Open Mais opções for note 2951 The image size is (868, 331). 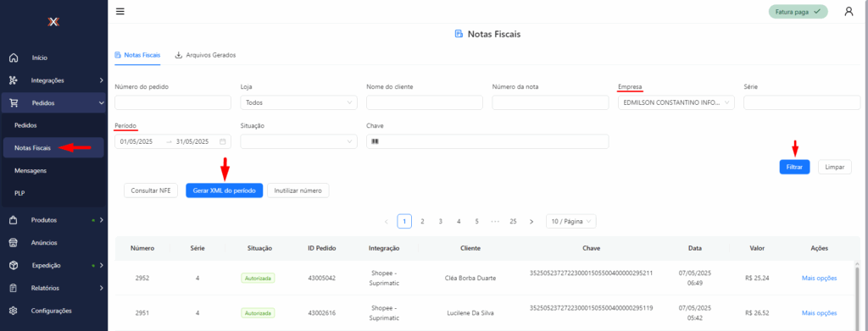[x=820, y=313]
